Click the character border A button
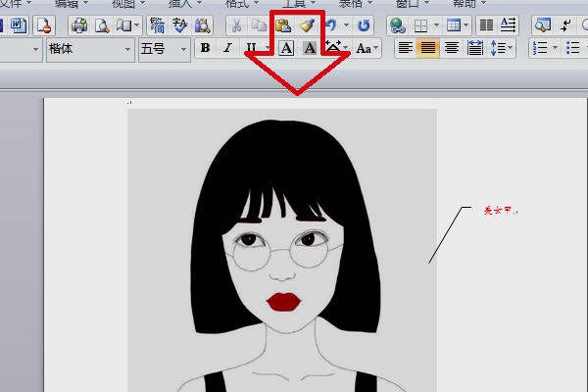The image size is (588, 392). 286,48
